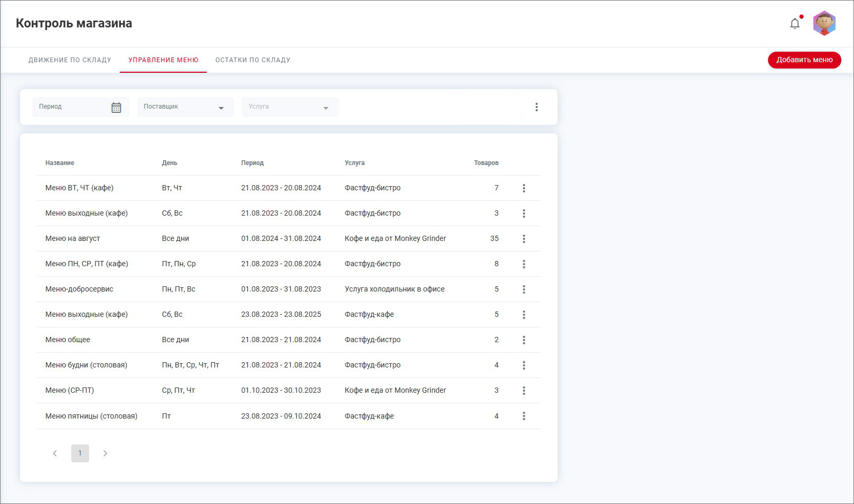Open the notifications bell
854x504 pixels.
click(795, 24)
